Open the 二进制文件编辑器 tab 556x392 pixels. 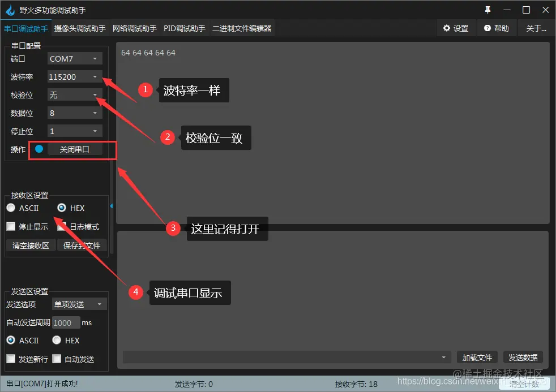tap(242, 28)
